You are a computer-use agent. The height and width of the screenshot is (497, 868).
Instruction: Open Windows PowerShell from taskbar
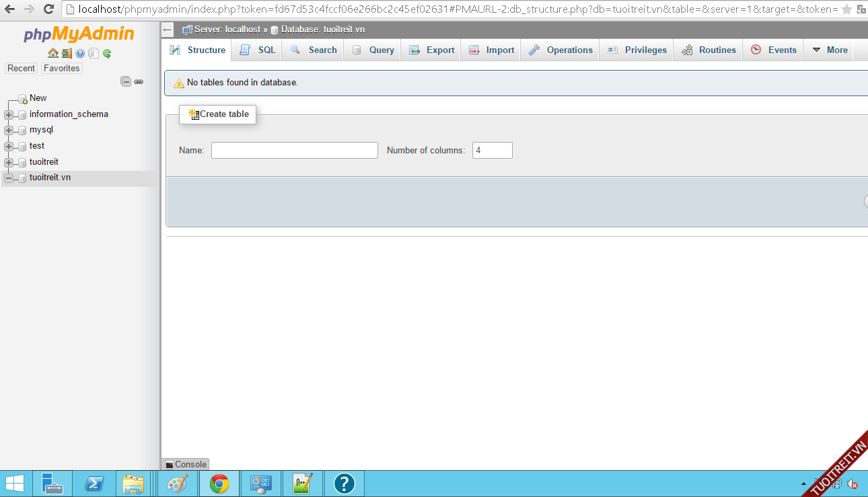point(94,484)
